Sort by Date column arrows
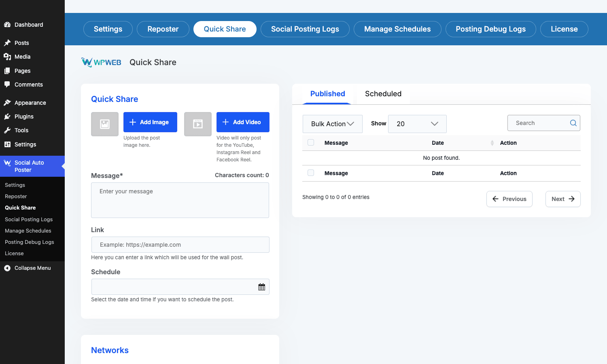The width and height of the screenshot is (607, 364). click(x=492, y=143)
